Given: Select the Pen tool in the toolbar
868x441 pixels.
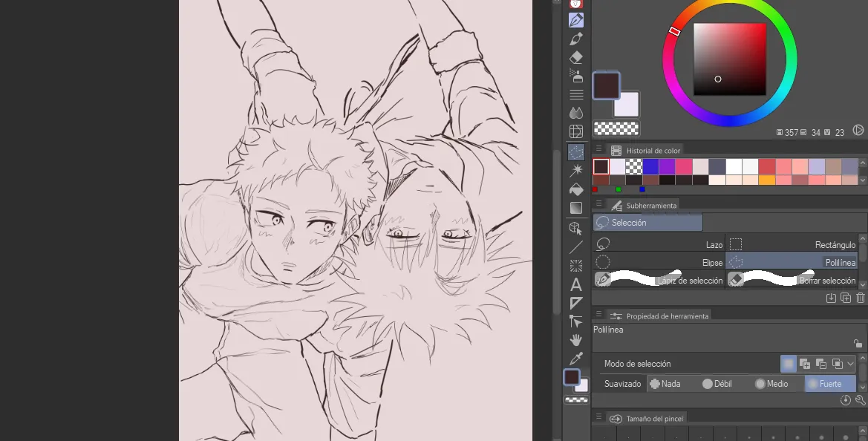Looking at the screenshot, I should click(575, 20).
